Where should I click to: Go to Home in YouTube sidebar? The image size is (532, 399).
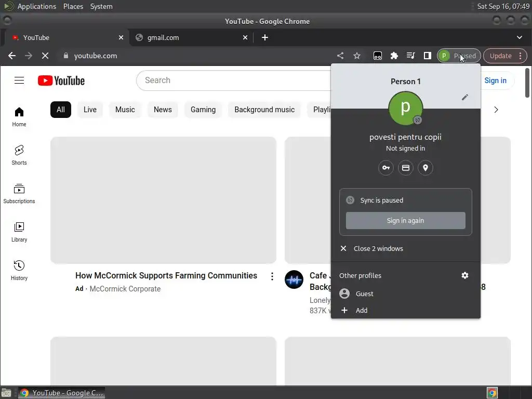pyautogui.click(x=19, y=117)
